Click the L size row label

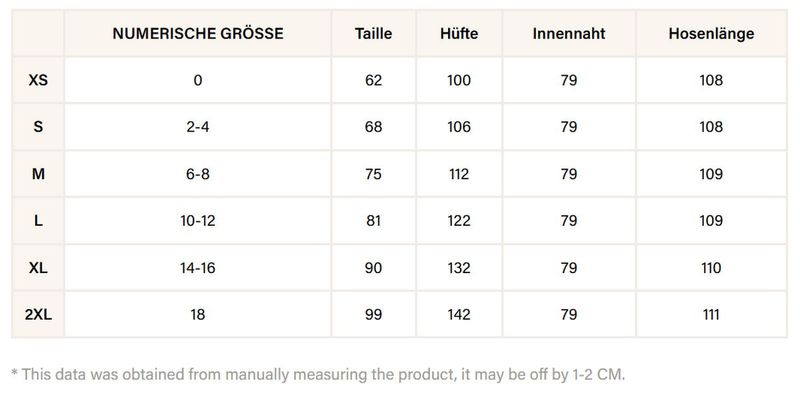click(x=38, y=221)
